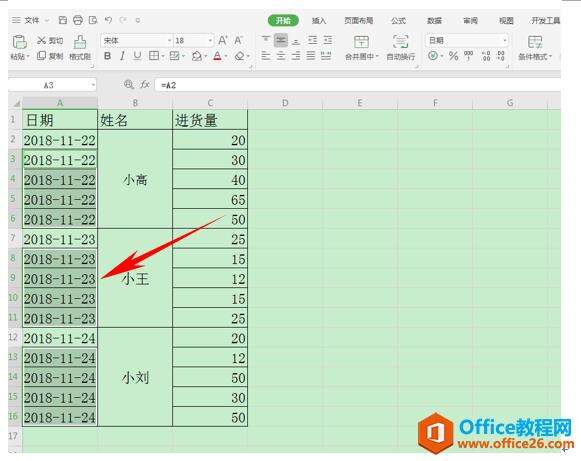Viewport: 581px width, 461px height.
Task: Switch to the 页面布局 tab
Action: pos(358,20)
